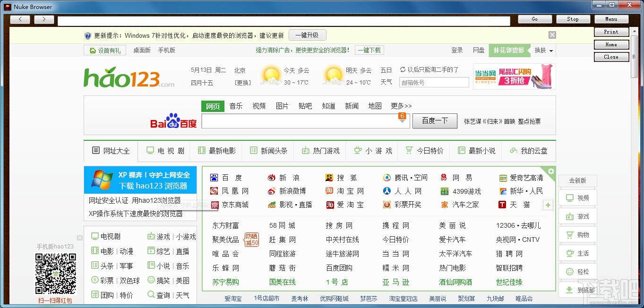The image size is (644, 308).
Task: Click the 4399游戏 site icon
Action: (x=444, y=191)
